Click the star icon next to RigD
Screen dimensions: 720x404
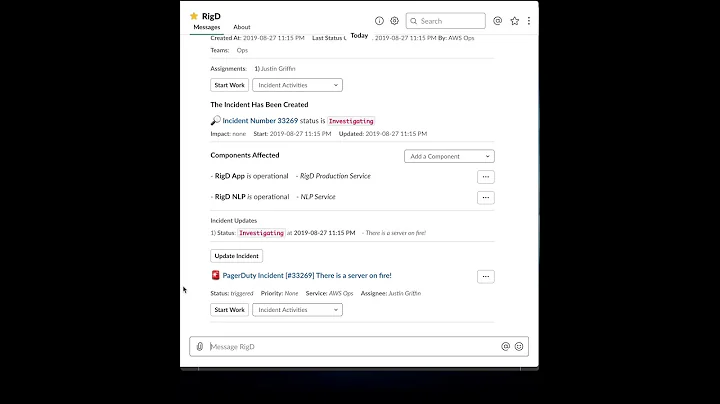point(194,16)
